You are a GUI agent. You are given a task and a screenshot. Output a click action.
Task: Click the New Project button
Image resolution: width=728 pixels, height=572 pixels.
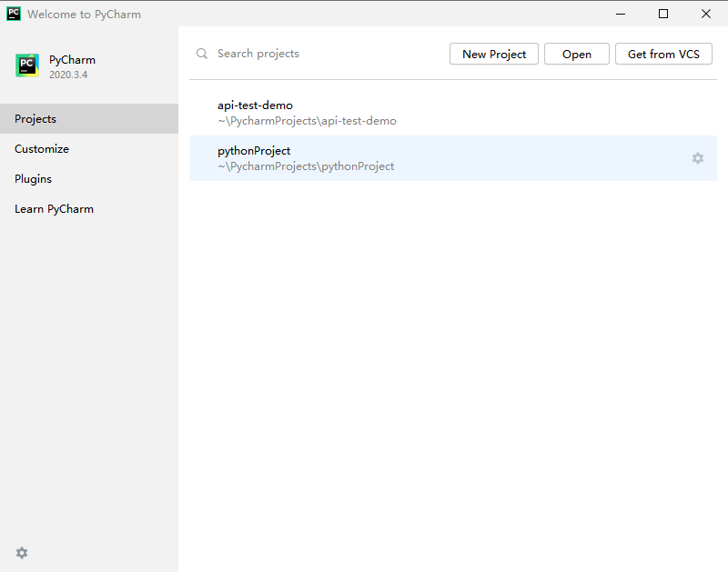(494, 54)
